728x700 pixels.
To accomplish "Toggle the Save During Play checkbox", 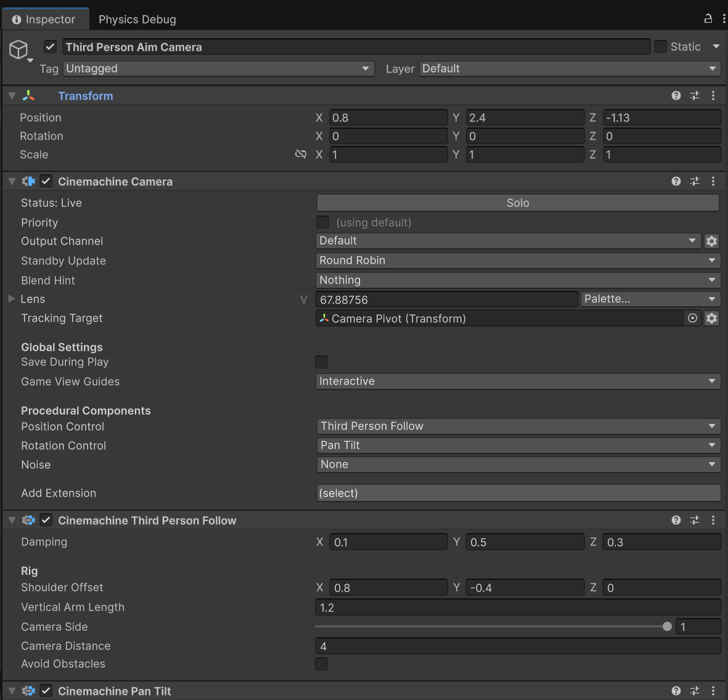I will [x=321, y=362].
